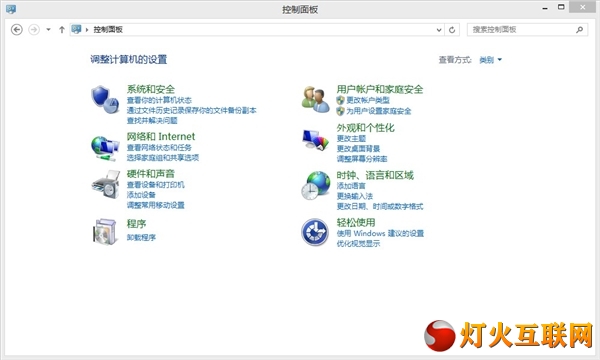Click 选择家庭组和共享选项 link
600x360 pixels.
[163, 157]
